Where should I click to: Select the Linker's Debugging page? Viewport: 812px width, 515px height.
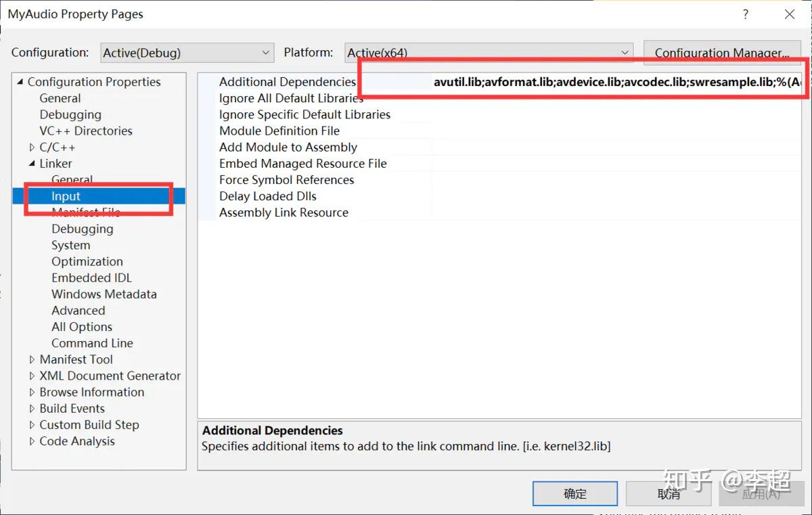coord(83,229)
